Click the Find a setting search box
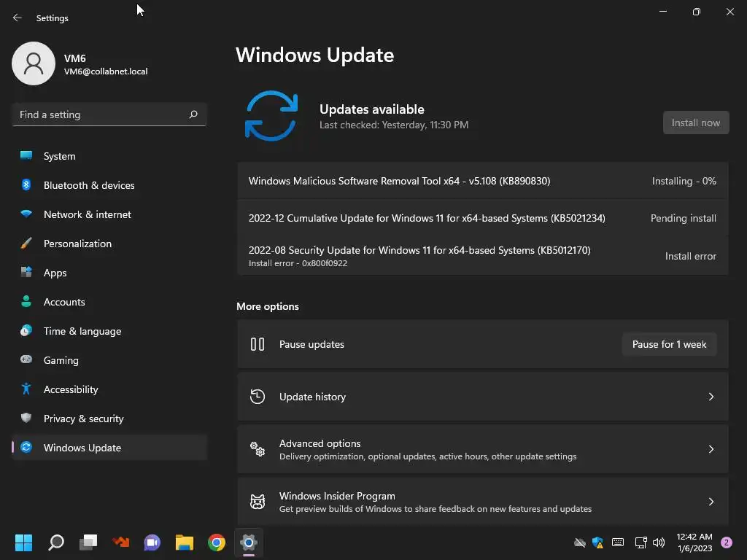This screenshot has height=560, width=747. pyautogui.click(x=109, y=114)
